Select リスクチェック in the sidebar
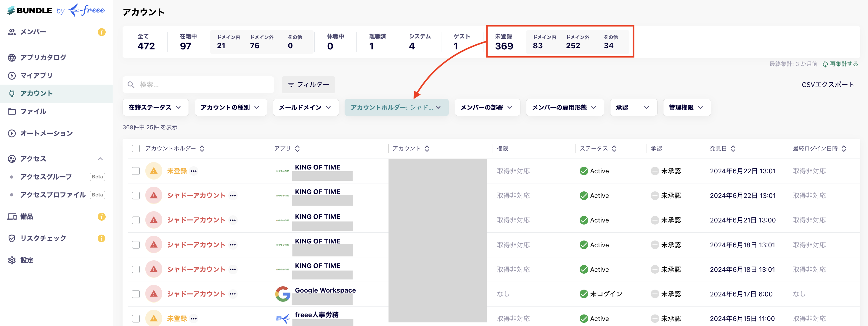This screenshot has height=326, width=868. pyautogui.click(x=43, y=238)
